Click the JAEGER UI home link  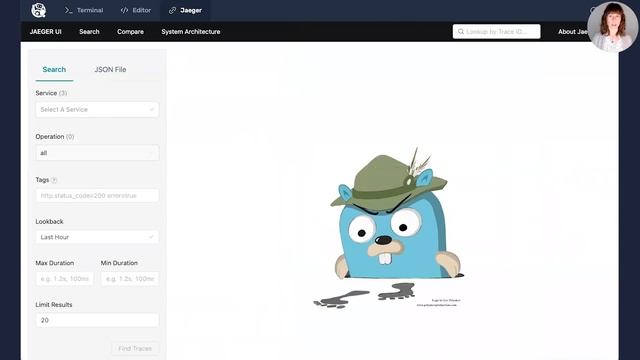tap(45, 31)
